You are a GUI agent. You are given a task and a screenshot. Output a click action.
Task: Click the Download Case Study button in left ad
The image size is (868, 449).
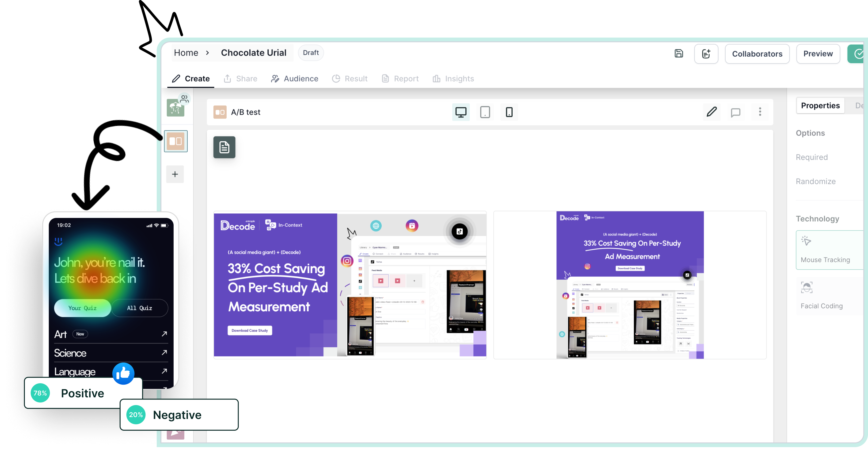tap(249, 330)
